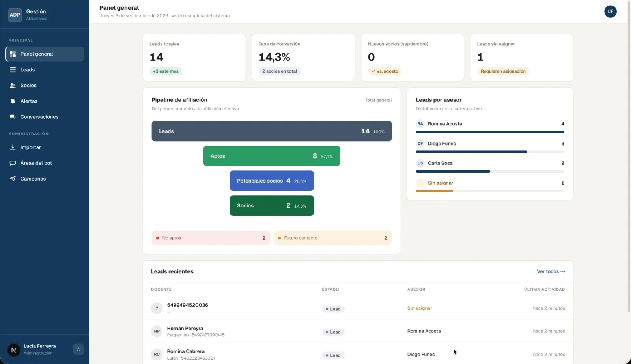The image size is (631, 364).
Task: Click the Importar download icon
Action: (x=13, y=147)
